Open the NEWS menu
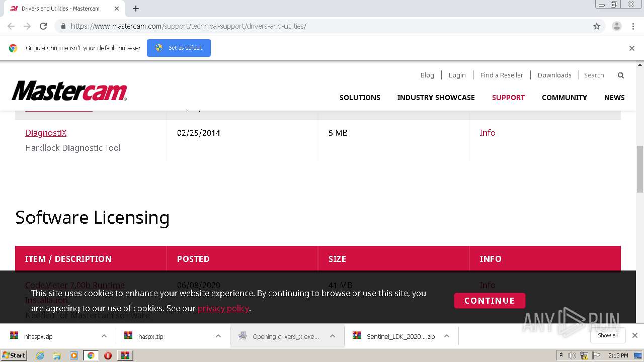Screen dimensions: 644x362 (614, 98)
